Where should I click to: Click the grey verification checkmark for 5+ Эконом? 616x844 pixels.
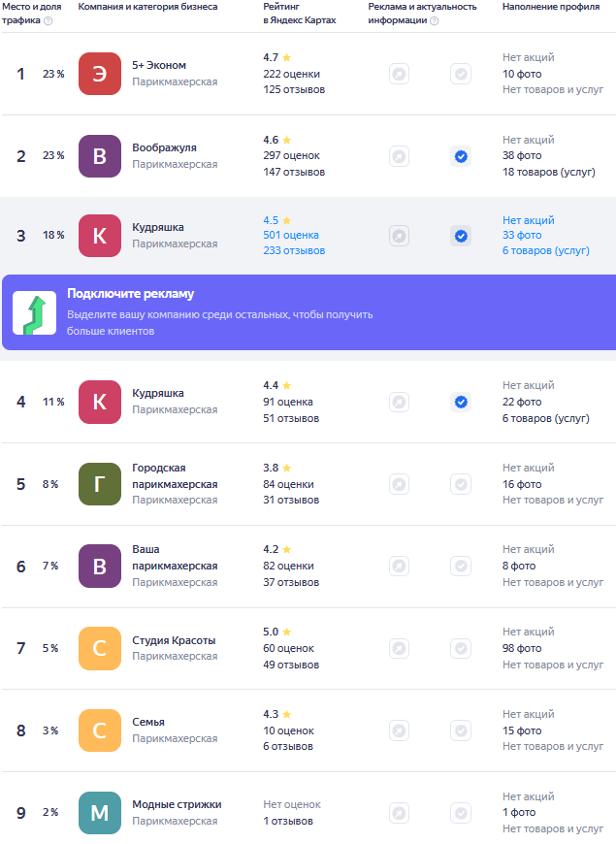[461, 74]
